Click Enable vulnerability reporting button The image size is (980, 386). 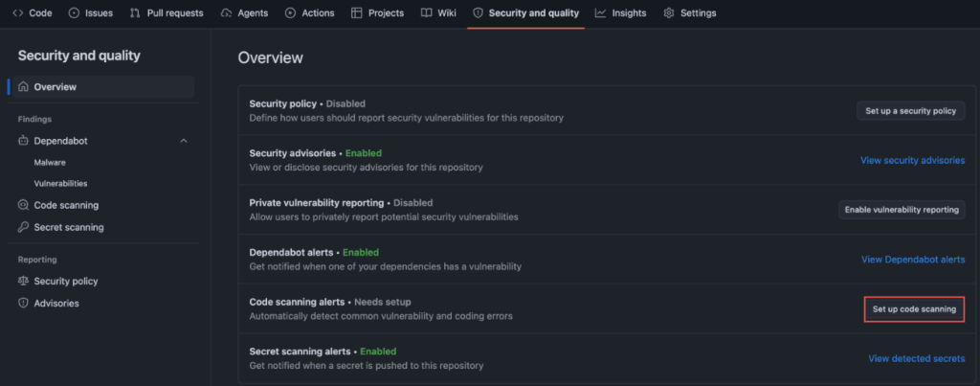(x=902, y=210)
